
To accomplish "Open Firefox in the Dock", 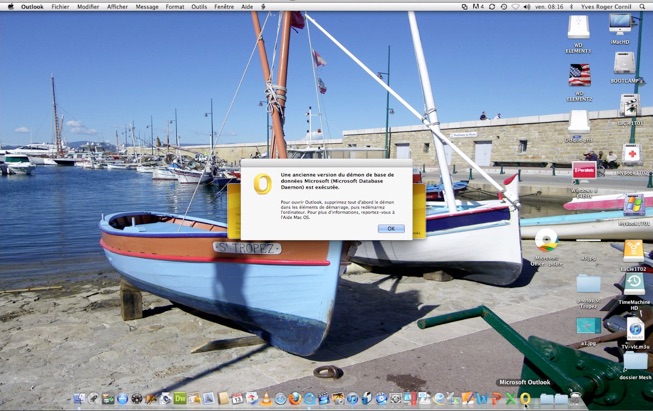I will pos(295,399).
